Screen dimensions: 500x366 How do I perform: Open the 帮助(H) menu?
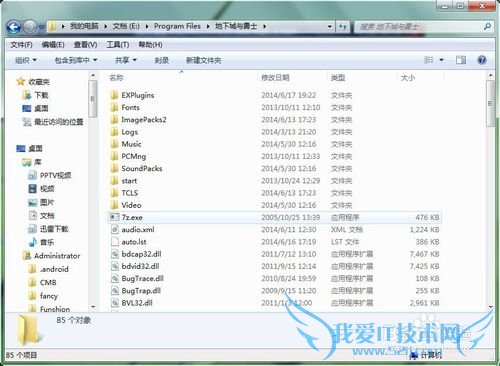coord(150,45)
